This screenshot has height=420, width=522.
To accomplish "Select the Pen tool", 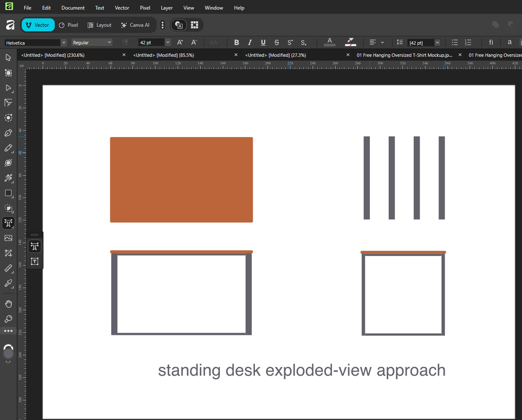I will click(8, 133).
